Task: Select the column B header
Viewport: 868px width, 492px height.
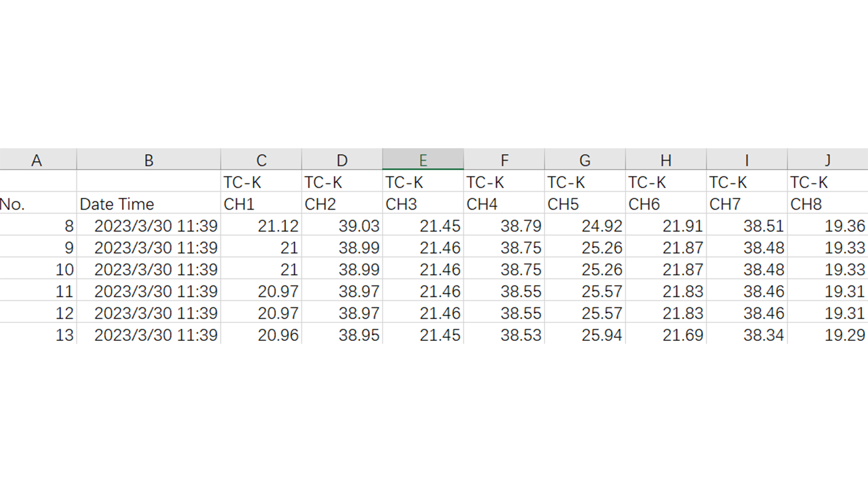Action: pos(149,160)
